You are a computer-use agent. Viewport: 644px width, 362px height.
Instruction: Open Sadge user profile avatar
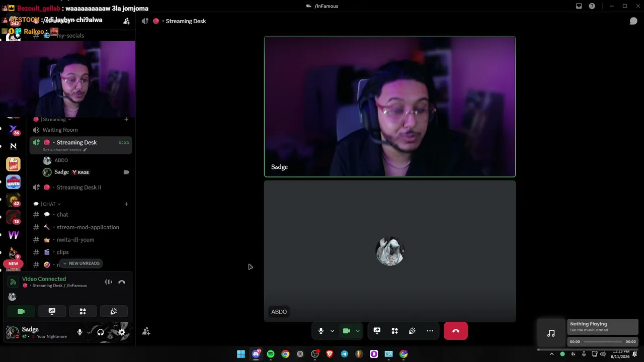pyautogui.click(x=13, y=332)
